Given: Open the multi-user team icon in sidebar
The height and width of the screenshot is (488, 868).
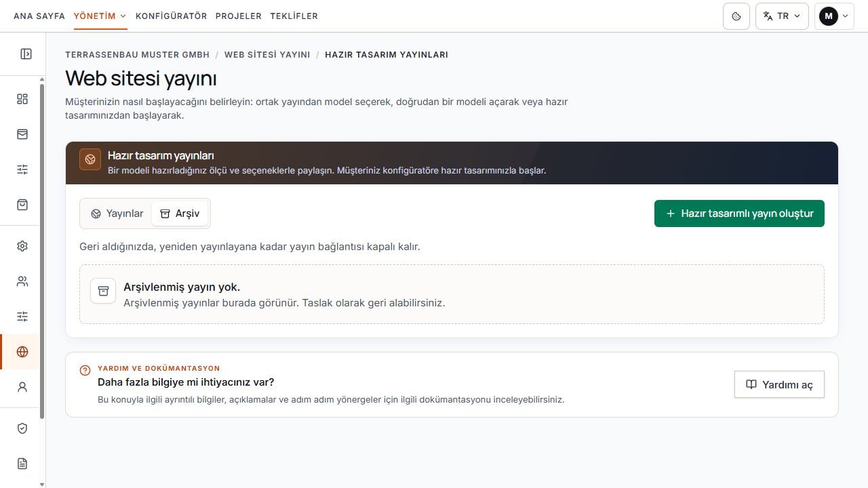Looking at the screenshot, I should click(22, 281).
